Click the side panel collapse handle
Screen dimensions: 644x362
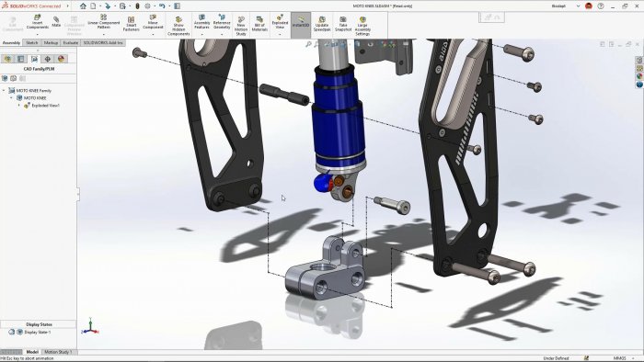click(x=77, y=194)
